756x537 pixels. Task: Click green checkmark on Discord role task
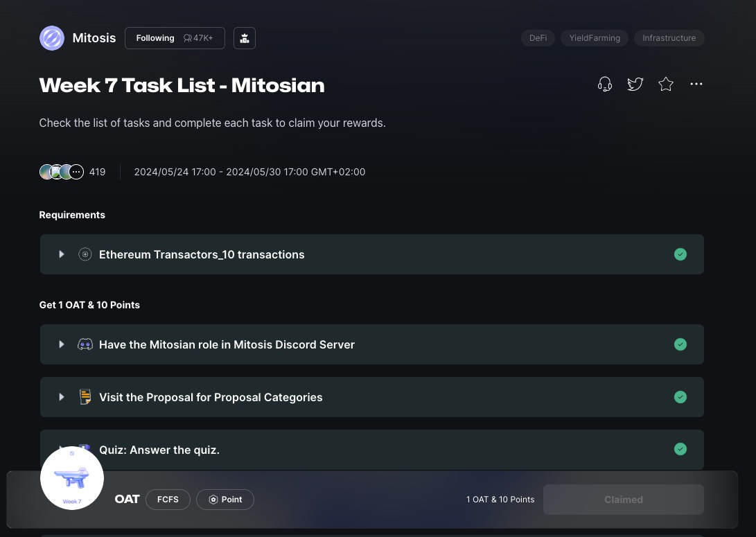(680, 344)
